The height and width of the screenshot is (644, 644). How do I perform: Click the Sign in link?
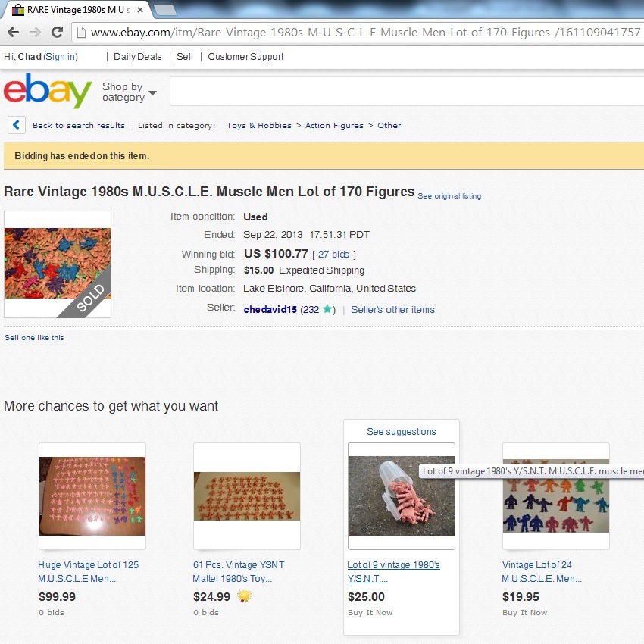click(x=61, y=57)
